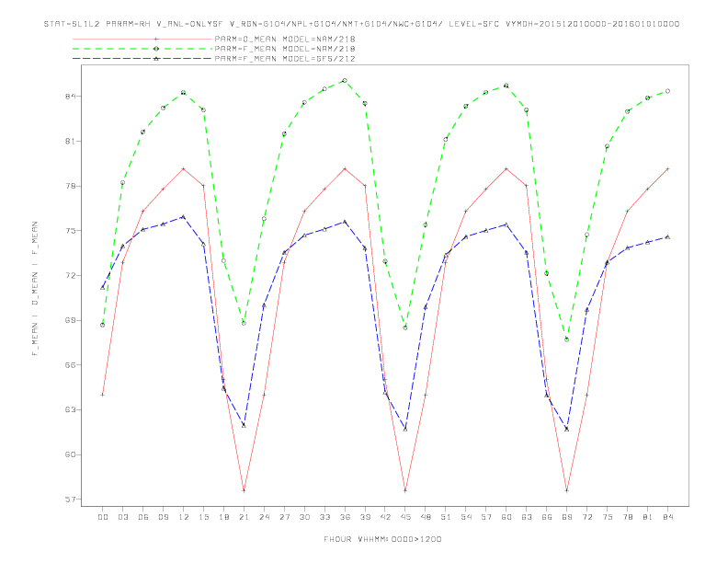The height and width of the screenshot is (563, 728).
Task: Click y-axis tick label 63
Action: click(x=71, y=409)
